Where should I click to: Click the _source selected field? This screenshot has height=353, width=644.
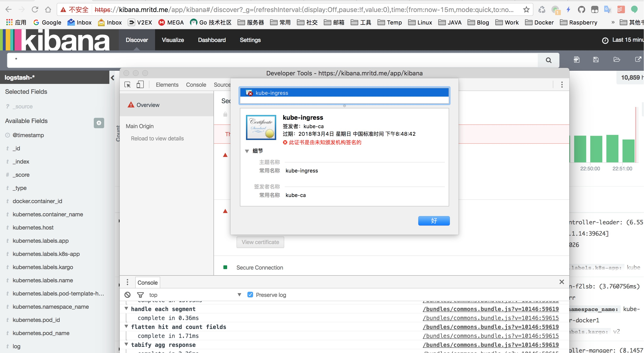point(22,106)
